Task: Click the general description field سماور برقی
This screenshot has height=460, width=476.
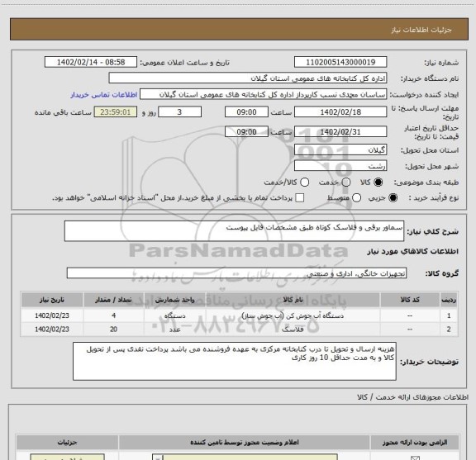Action: pos(234,231)
